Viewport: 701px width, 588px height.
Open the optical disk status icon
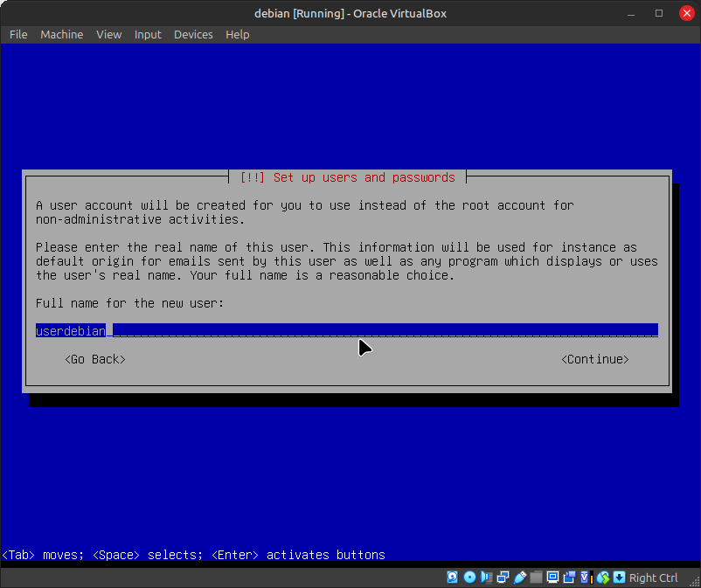pos(469,578)
